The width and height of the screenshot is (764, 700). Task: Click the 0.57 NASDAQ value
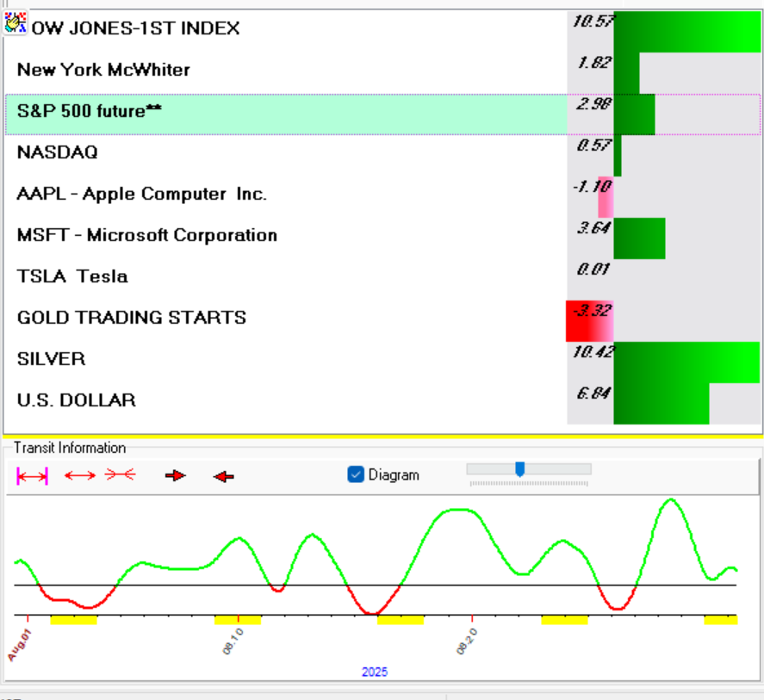[594, 146]
